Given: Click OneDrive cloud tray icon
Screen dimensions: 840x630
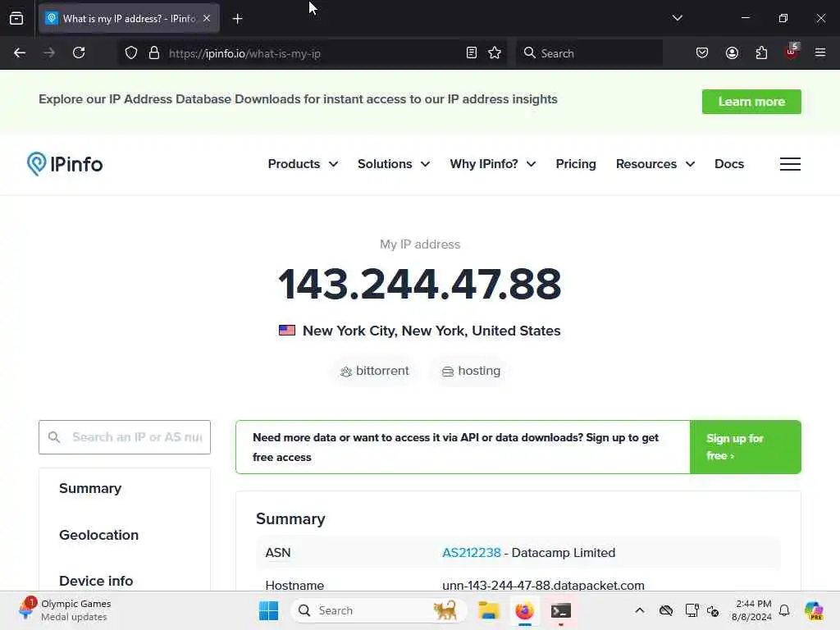Looking at the screenshot, I should click(x=666, y=610).
